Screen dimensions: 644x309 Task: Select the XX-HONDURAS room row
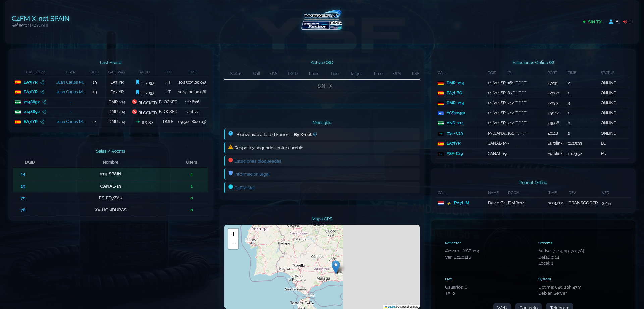click(110, 210)
